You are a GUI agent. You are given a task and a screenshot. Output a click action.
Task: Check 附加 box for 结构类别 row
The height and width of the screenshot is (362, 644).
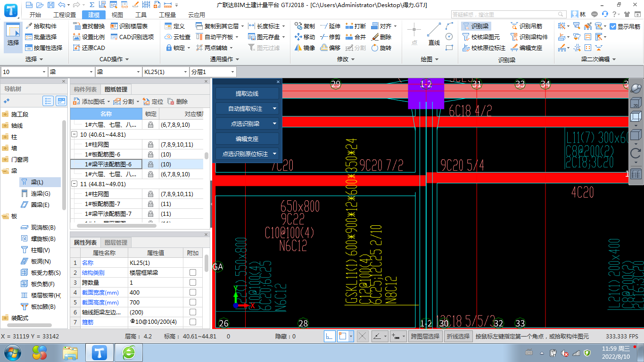193,272
